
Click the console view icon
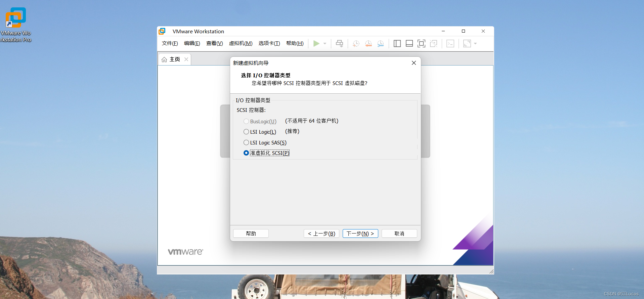click(450, 43)
